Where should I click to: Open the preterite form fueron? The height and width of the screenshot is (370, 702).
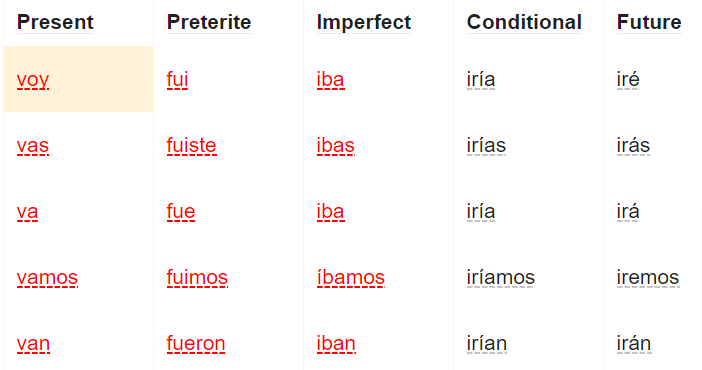point(196,344)
